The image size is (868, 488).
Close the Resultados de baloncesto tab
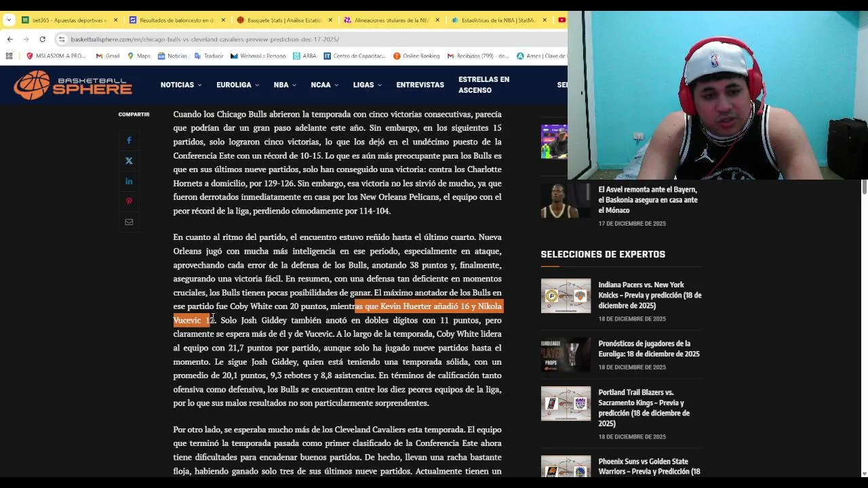[x=222, y=20]
